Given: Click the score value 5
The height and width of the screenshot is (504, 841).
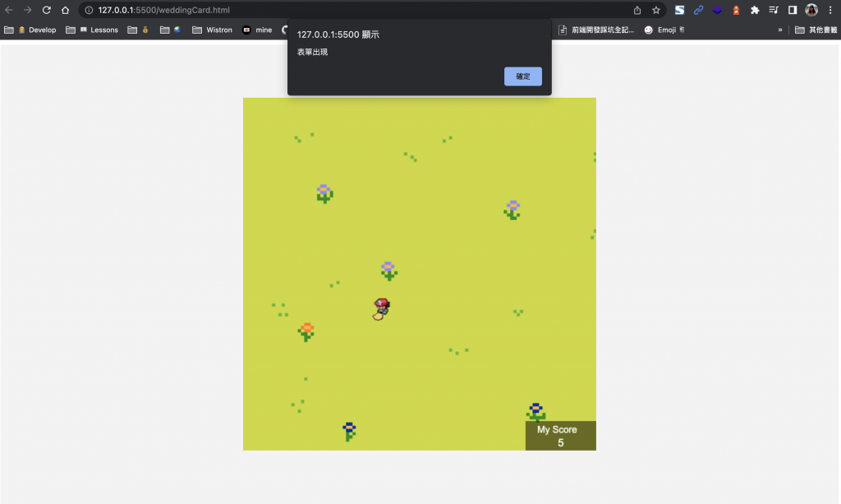Looking at the screenshot, I should point(560,443).
